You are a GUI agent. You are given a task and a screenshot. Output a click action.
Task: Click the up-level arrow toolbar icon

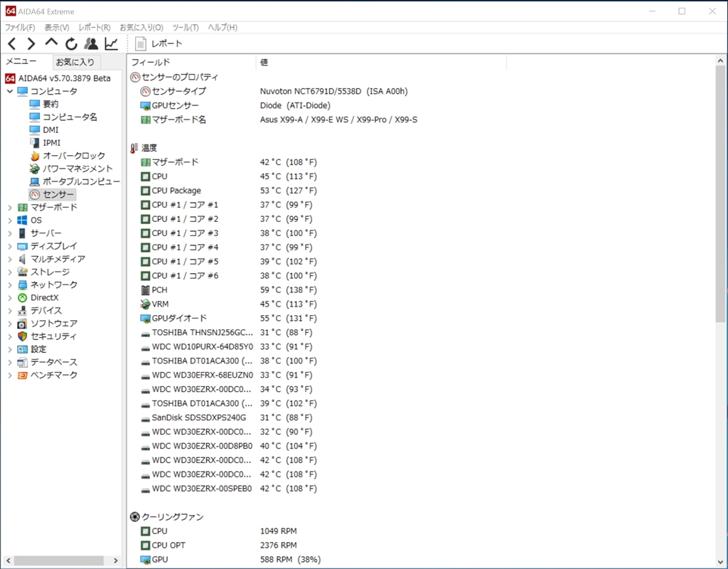tap(51, 43)
